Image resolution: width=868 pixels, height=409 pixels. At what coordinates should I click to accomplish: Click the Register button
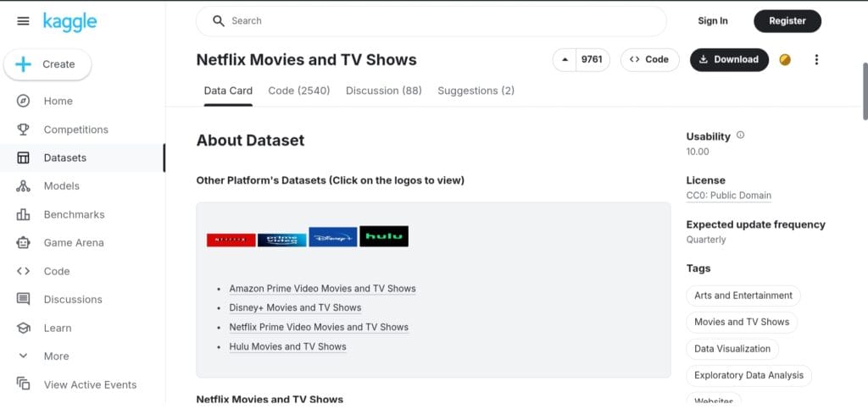click(787, 21)
